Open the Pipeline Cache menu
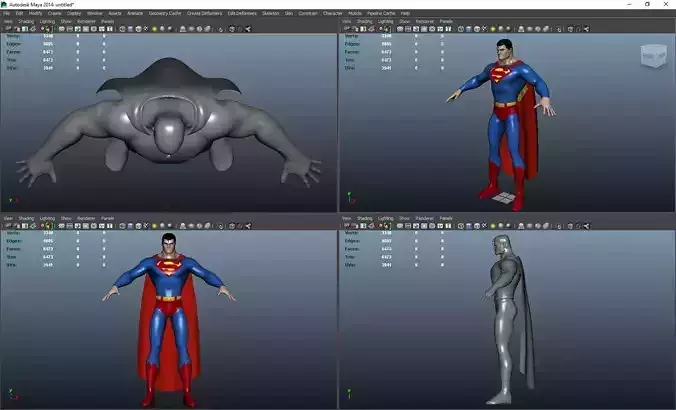 381,13
